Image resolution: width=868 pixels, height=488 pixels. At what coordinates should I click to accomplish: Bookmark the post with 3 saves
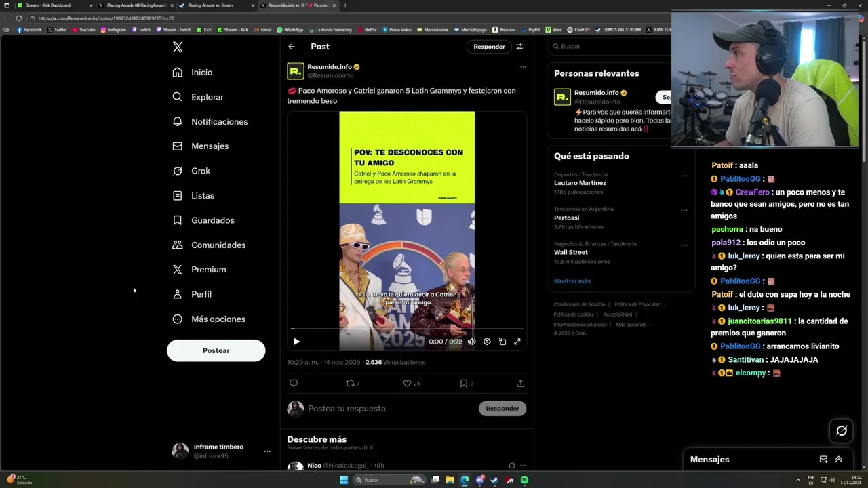pos(467,384)
